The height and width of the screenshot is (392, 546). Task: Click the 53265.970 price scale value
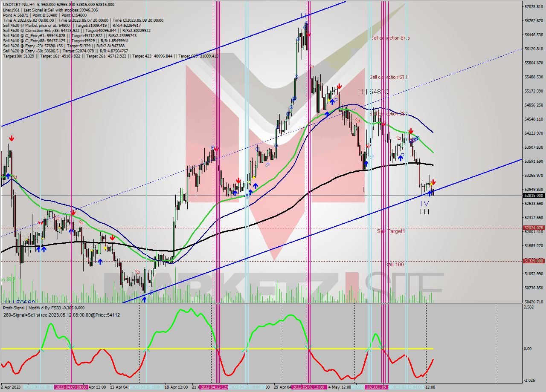[534, 176]
